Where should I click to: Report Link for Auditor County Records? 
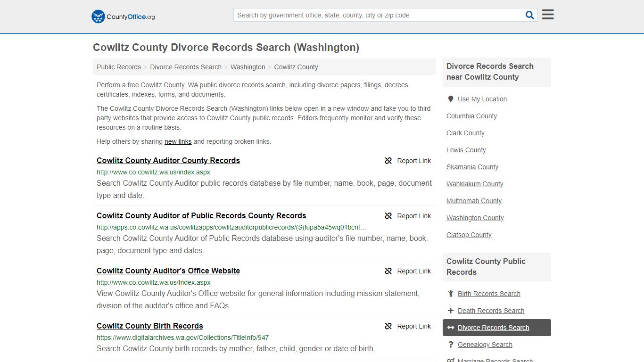pyautogui.click(x=414, y=161)
